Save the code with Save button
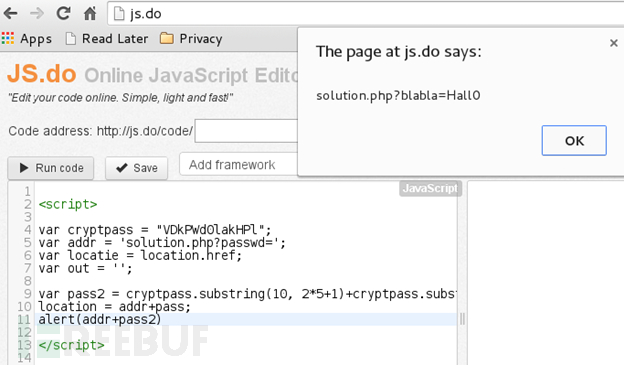Screen dimensions: 624x365 [136, 168]
